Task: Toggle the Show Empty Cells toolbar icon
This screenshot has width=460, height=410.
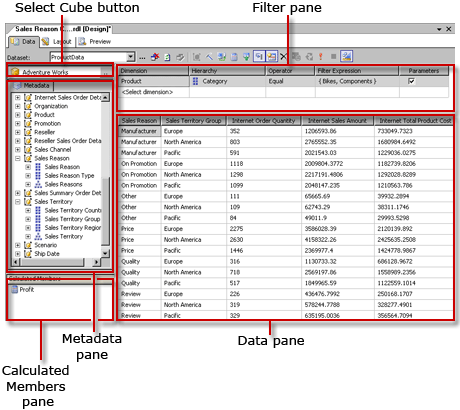Action: [247, 57]
